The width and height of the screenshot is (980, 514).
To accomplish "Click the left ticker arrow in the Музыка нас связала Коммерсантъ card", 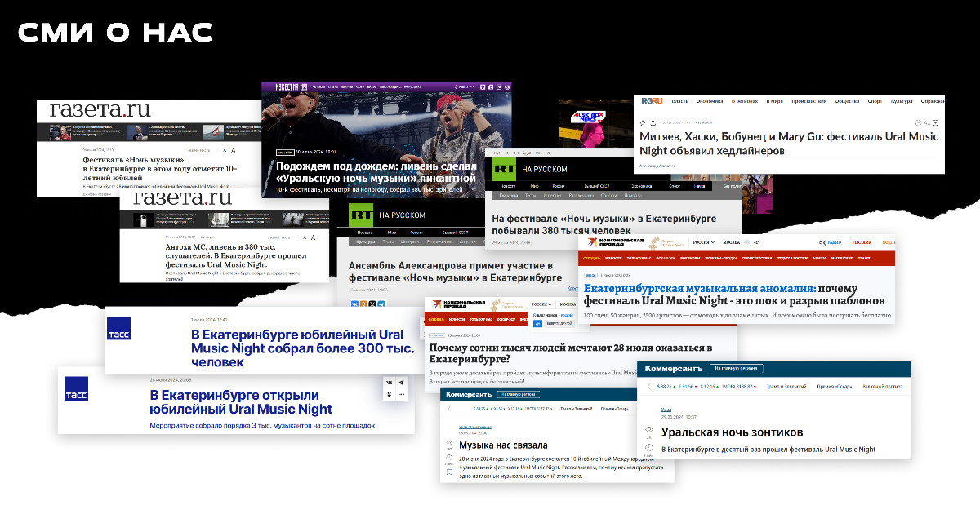I will (448, 409).
